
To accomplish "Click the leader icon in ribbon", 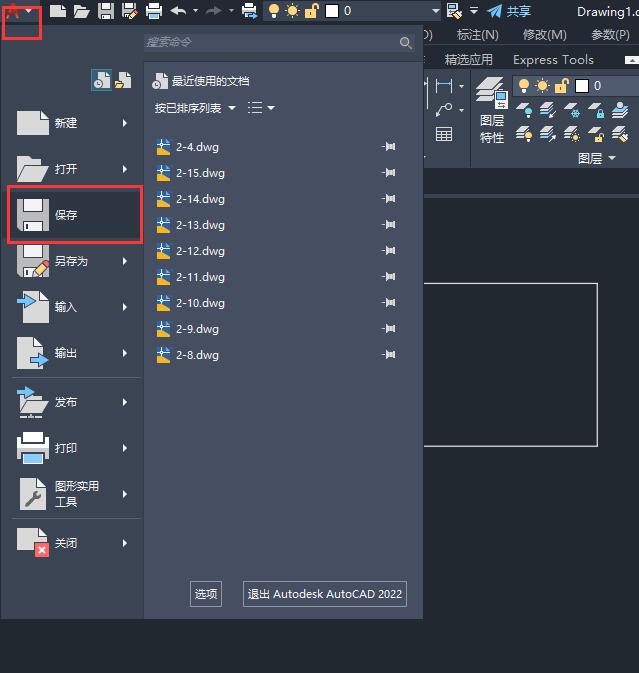I will pos(444,110).
